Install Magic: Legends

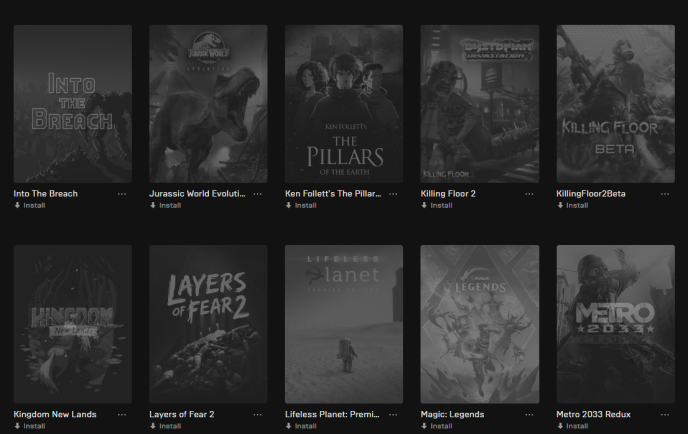437,426
